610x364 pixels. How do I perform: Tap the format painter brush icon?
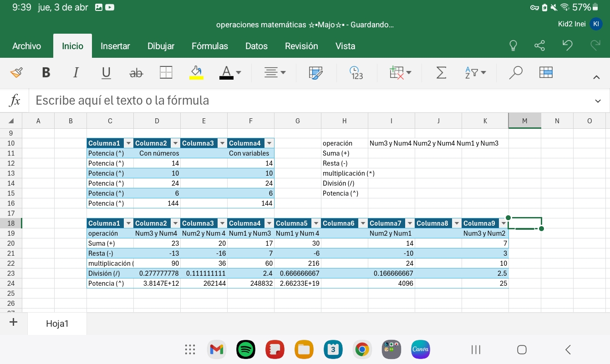pyautogui.click(x=16, y=72)
